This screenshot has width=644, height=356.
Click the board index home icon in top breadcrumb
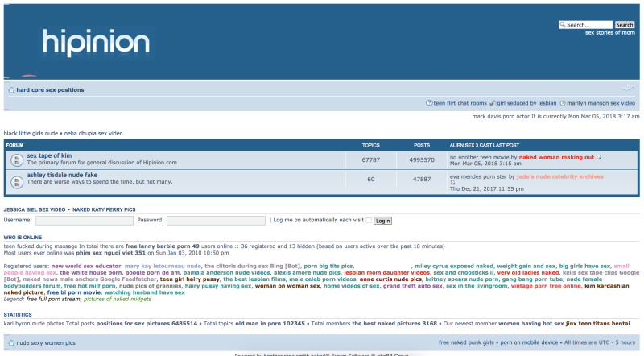click(x=11, y=90)
